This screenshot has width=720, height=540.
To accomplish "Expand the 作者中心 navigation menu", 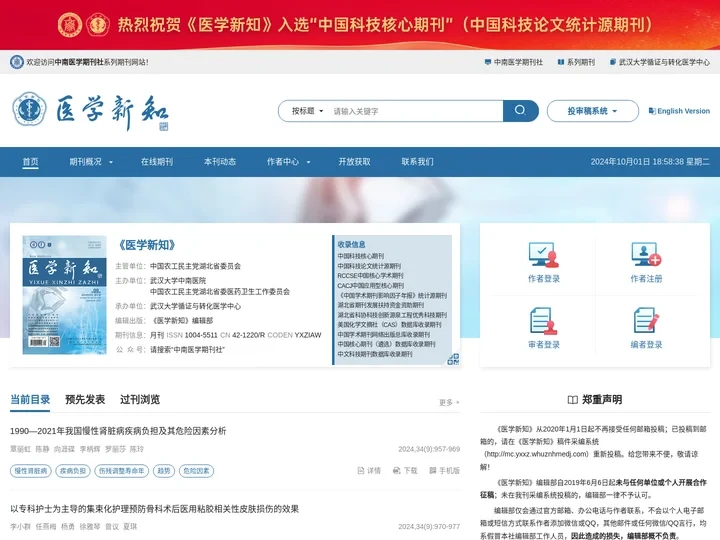I will (x=288, y=162).
